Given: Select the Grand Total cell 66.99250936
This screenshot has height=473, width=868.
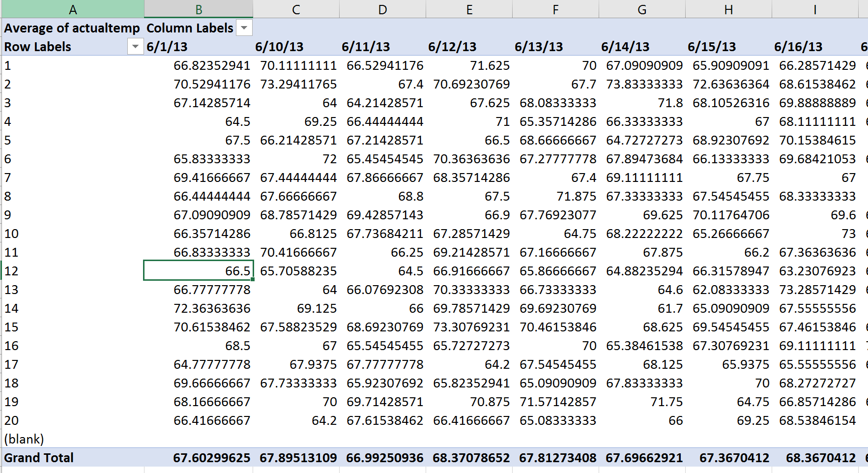Looking at the screenshot, I should (382, 458).
